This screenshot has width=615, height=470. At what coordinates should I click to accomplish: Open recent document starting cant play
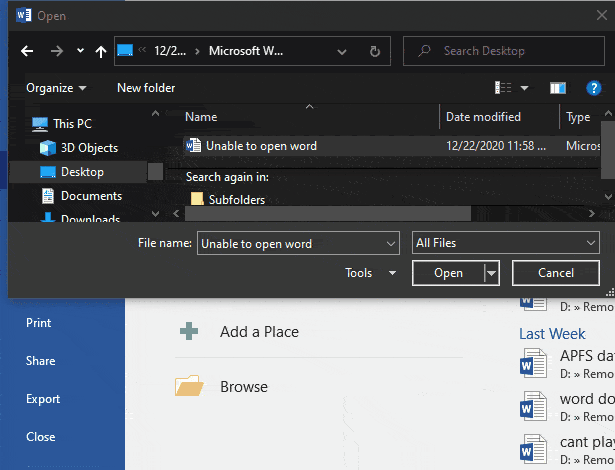click(567, 450)
